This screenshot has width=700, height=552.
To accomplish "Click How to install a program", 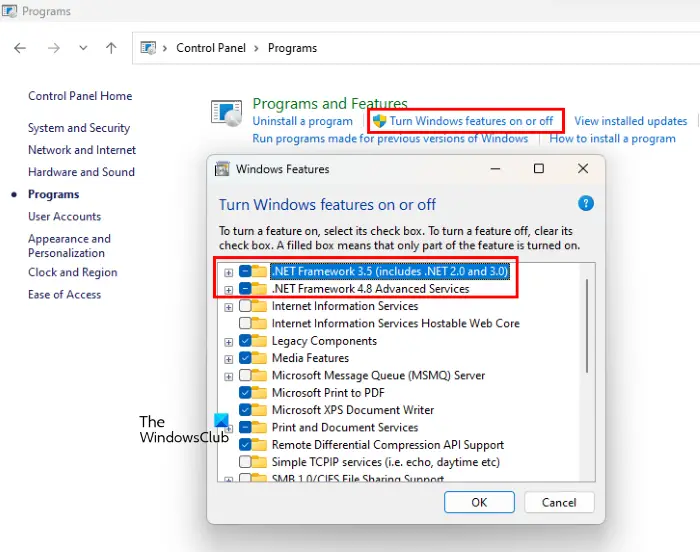I will [612, 138].
